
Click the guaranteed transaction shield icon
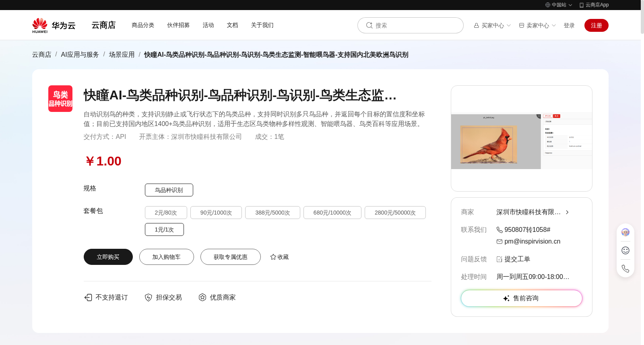[x=149, y=297]
